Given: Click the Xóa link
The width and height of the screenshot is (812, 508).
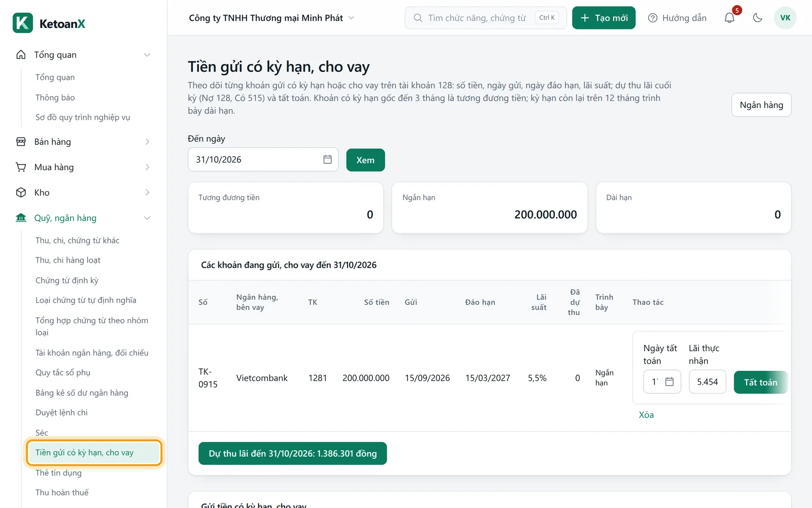Looking at the screenshot, I should (x=646, y=415).
